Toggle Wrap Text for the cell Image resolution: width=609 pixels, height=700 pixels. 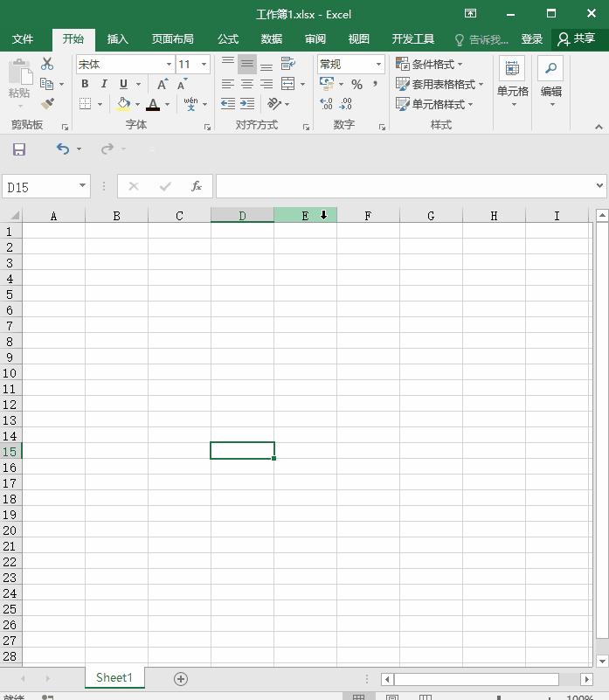287,65
